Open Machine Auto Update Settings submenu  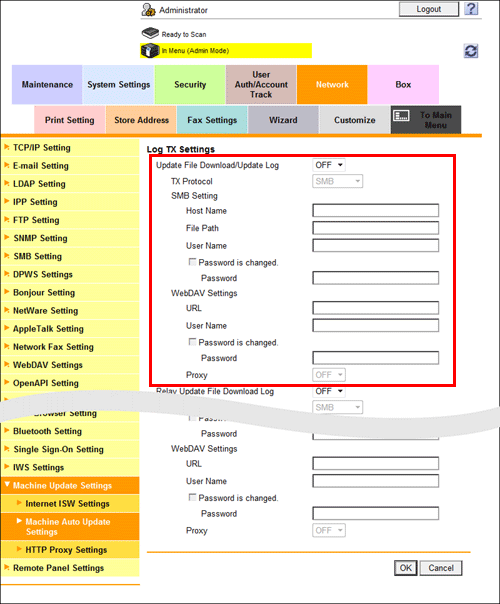[70, 527]
